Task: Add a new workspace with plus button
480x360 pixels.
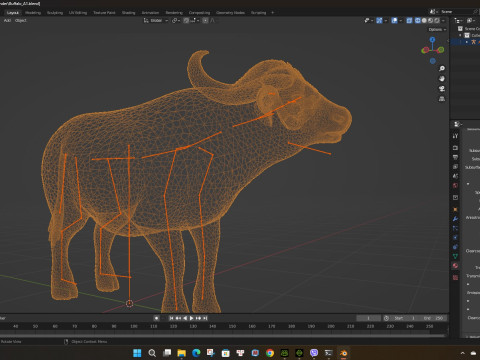Action: click(x=272, y=12)
